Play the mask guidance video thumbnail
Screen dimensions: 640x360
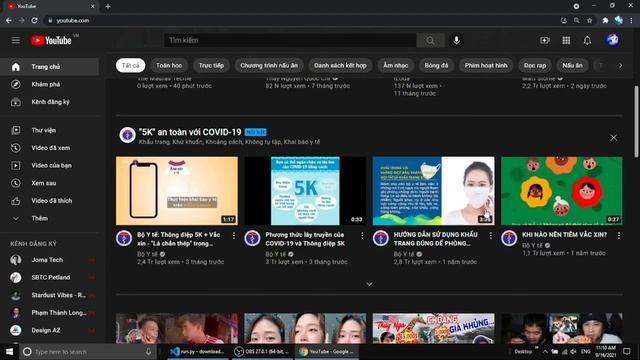[x=433, y=191]
